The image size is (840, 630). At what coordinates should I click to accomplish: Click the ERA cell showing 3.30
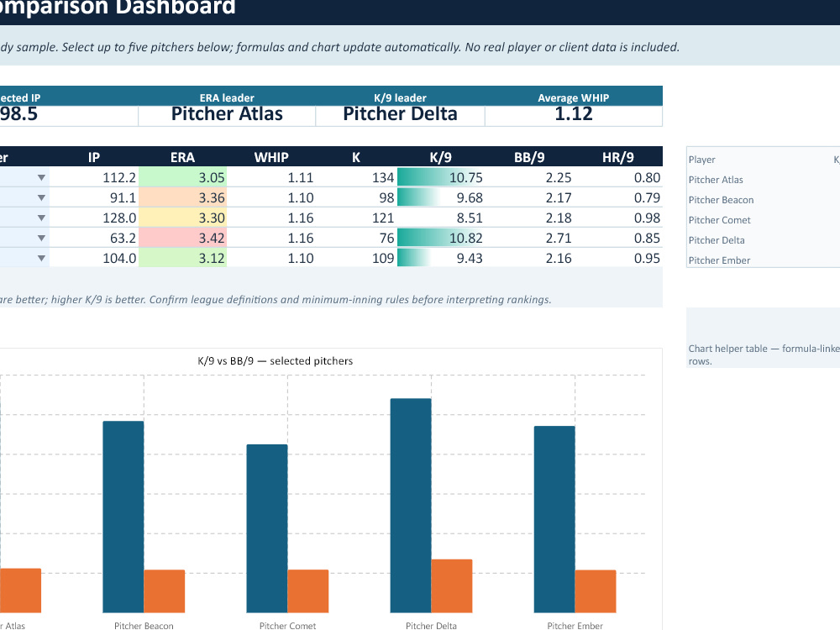[182, 218]
